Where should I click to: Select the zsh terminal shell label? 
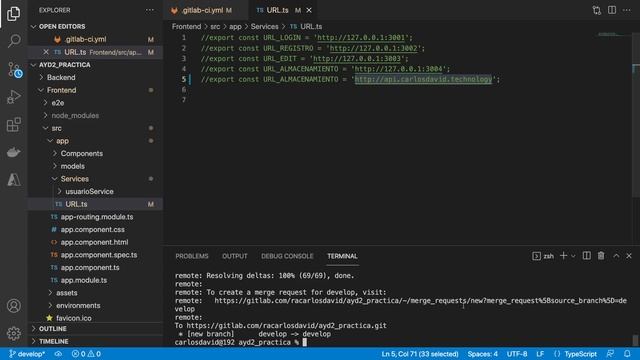click(x=543, y=256)
